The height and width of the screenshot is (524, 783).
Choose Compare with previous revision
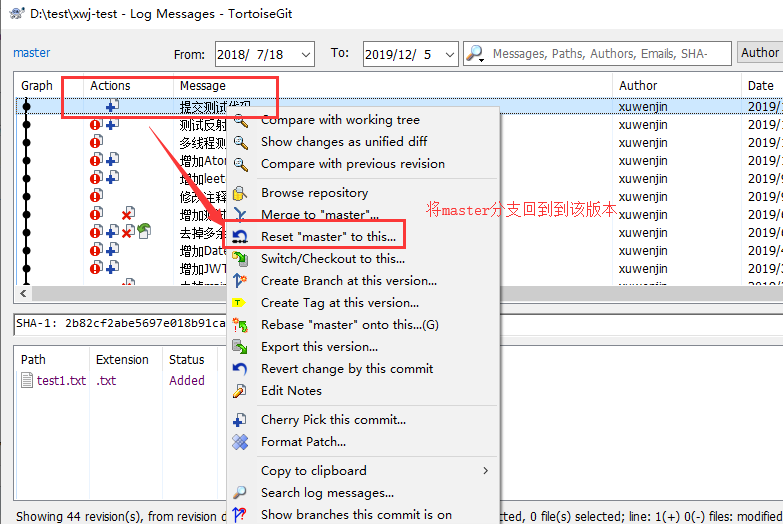pos(353,164)
